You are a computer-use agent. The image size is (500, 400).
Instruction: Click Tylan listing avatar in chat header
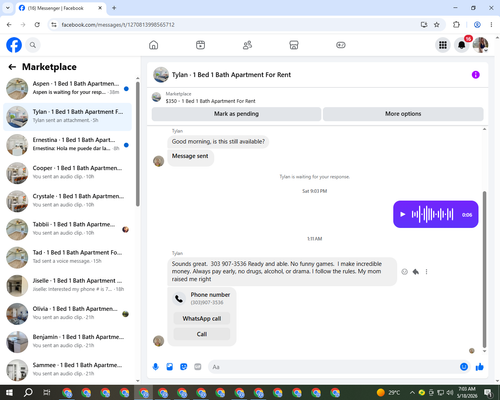[x=161, y=75]
